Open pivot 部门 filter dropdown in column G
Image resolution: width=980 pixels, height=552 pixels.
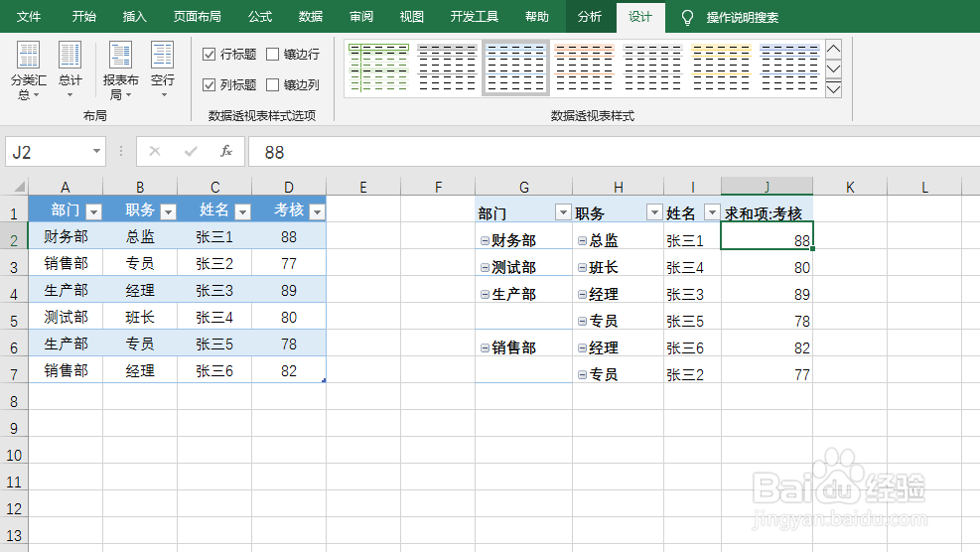(x=563, y=212)
